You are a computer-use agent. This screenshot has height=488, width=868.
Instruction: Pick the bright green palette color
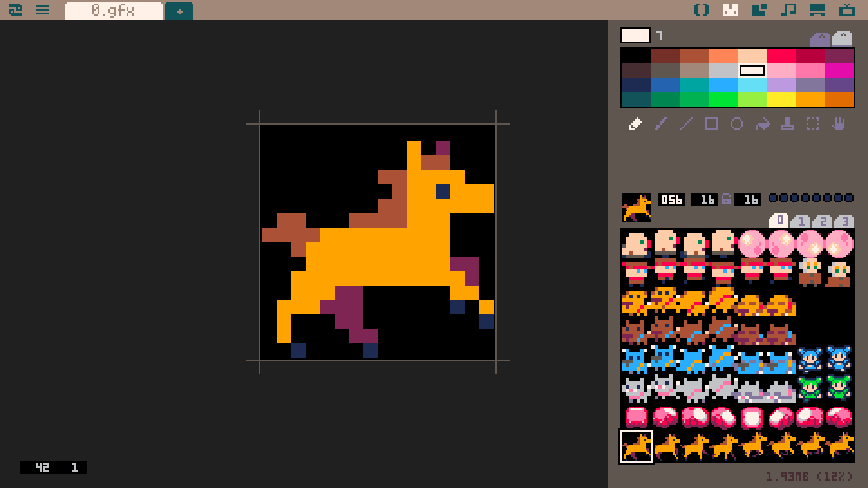[x=723, y=99]
